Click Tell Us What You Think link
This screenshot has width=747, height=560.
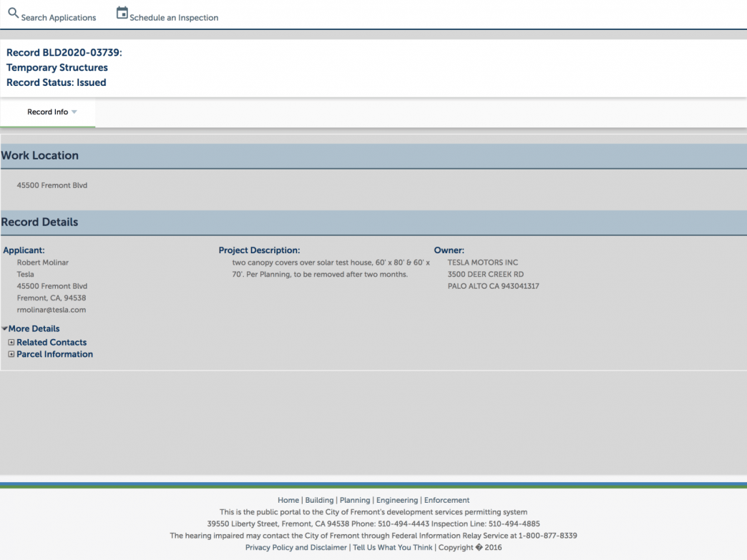(x=393, y=548)
